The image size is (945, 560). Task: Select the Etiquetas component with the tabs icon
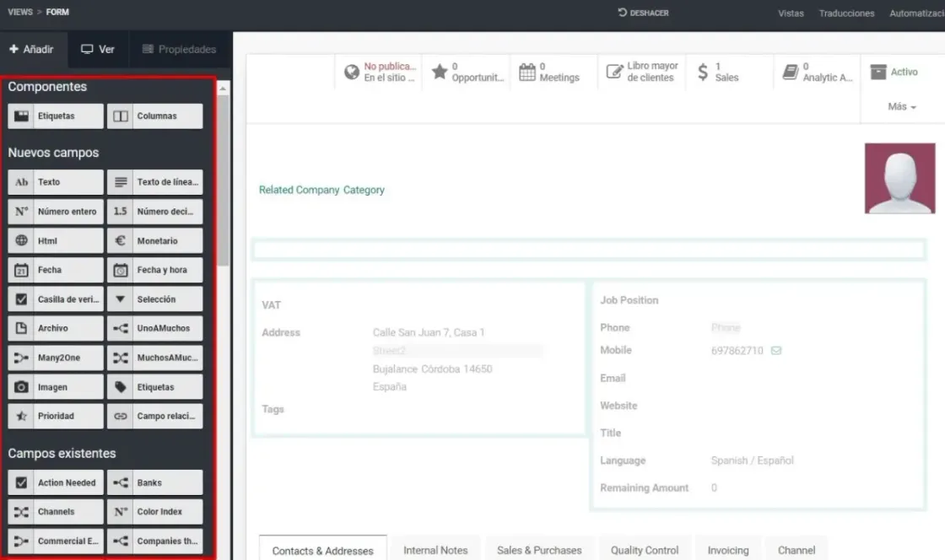click(x=56, y=116)
